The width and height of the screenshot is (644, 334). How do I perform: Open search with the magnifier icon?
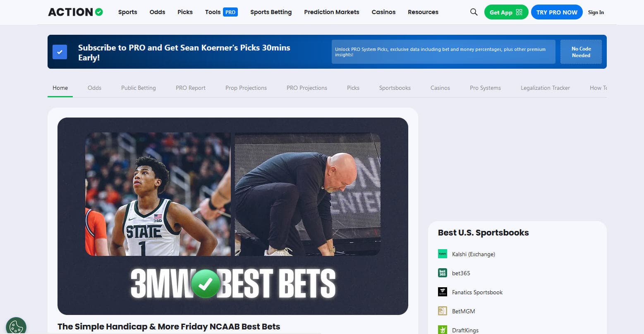point(473,12)
